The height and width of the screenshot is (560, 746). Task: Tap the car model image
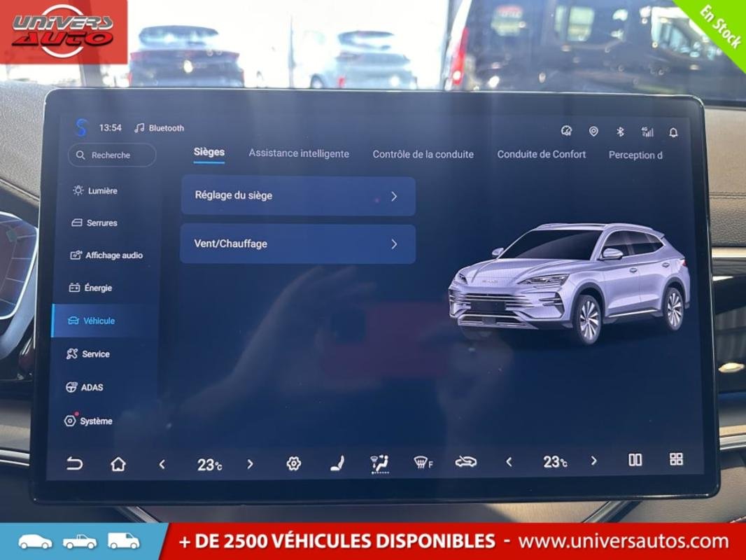pos(569,283)
